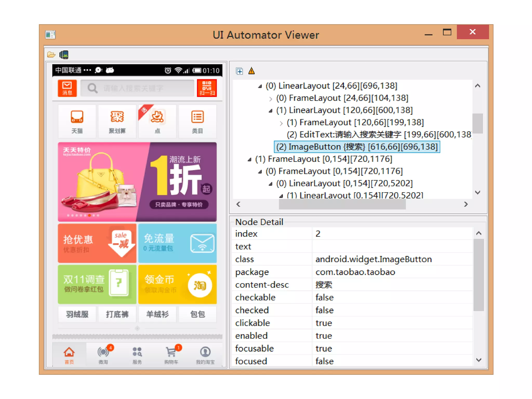Click the Expand All plus icon
Image resolution: width=532 pixels, height=399 pixels.
point(239,71)
